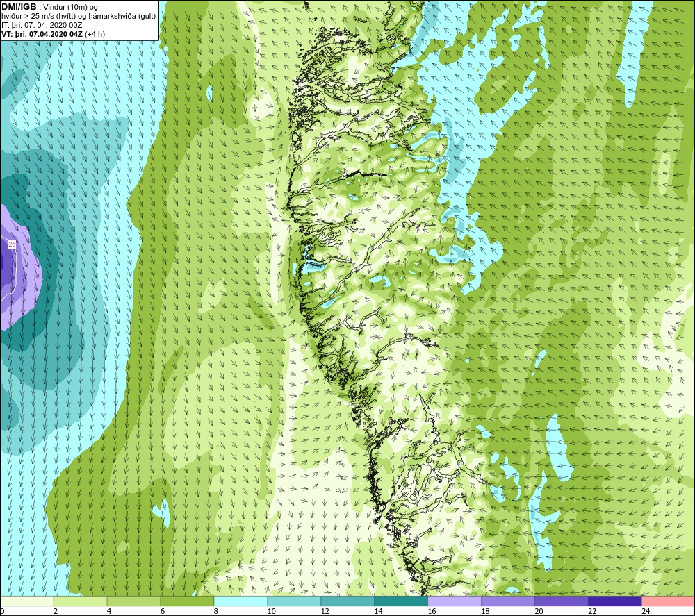Click the 'DMI/IGB' title text
The height and width of the screenshot is (616, 695).
19,7
